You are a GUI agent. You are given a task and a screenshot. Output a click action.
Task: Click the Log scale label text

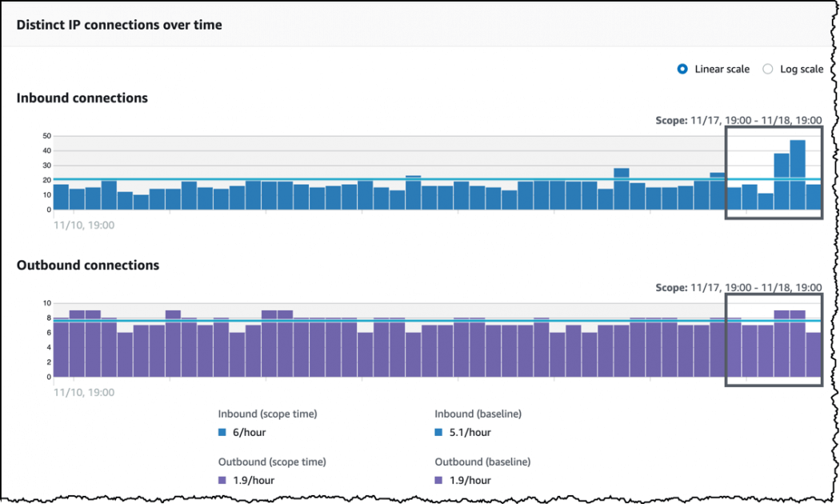[x=802, y=69]
